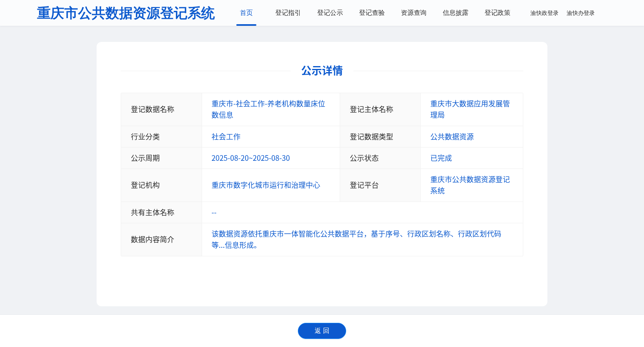Click the site title 重庆市公共数据资源登记系统
The width and height of the screenshot is (644, 347).
(126, 13)
